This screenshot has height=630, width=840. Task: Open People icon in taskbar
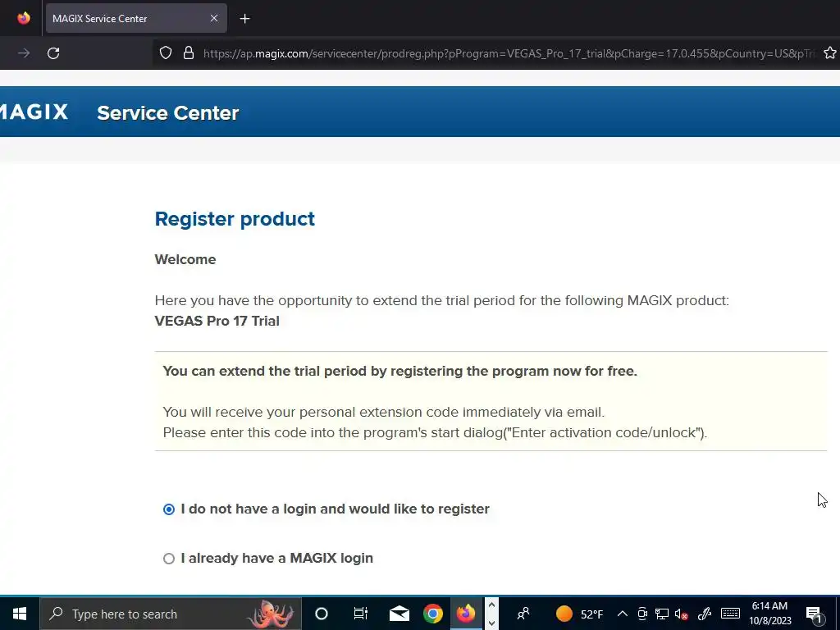(523, 614)
